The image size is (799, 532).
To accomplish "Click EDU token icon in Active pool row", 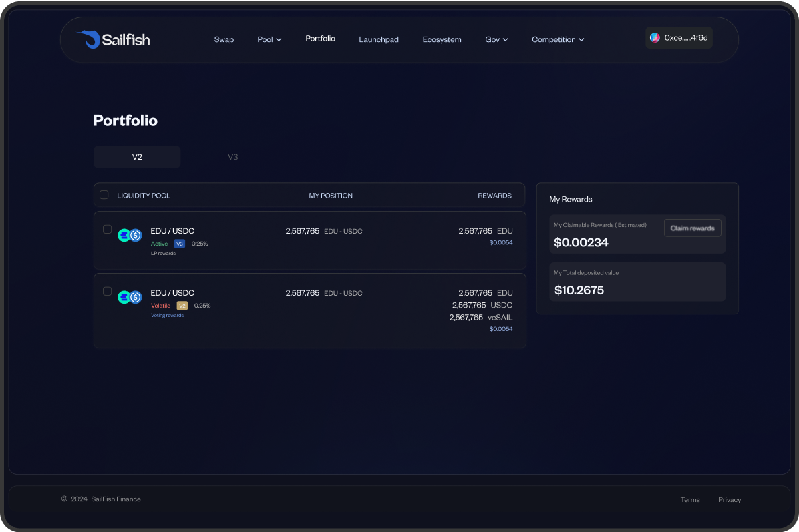I will [124, 235].
